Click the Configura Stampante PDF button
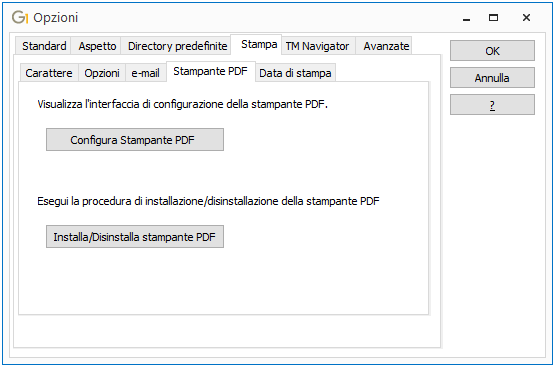The height and width of the screenshot is (368, 556). pos(135,140)
